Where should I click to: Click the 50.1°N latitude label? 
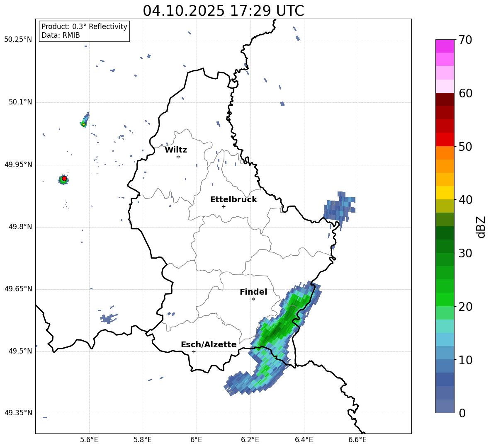[20, 102]
